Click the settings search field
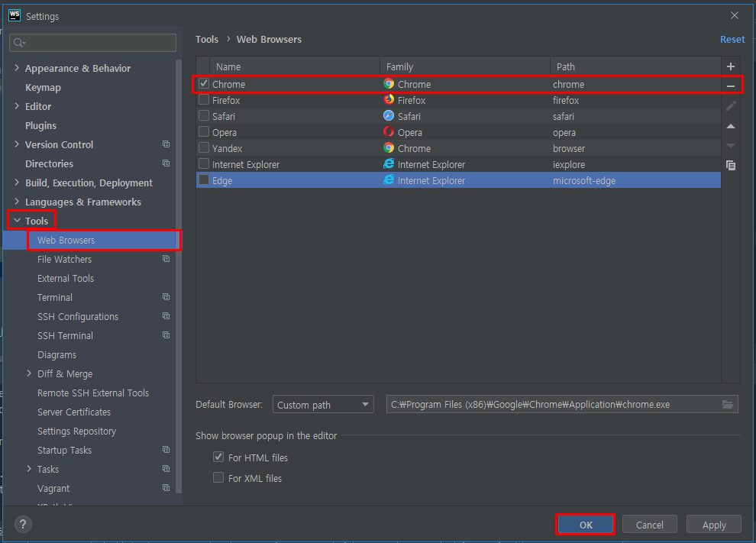The width and height of the screenshot is (756, 543). pos(92,43)
